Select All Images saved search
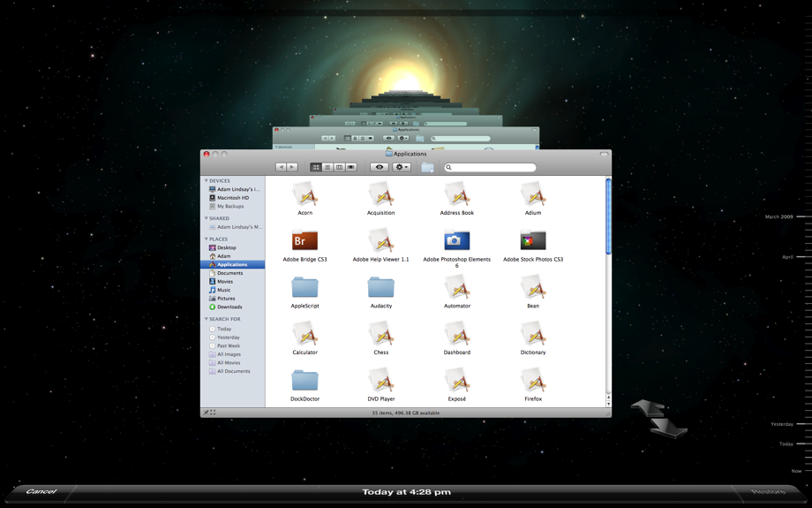 tap(232, 354)
